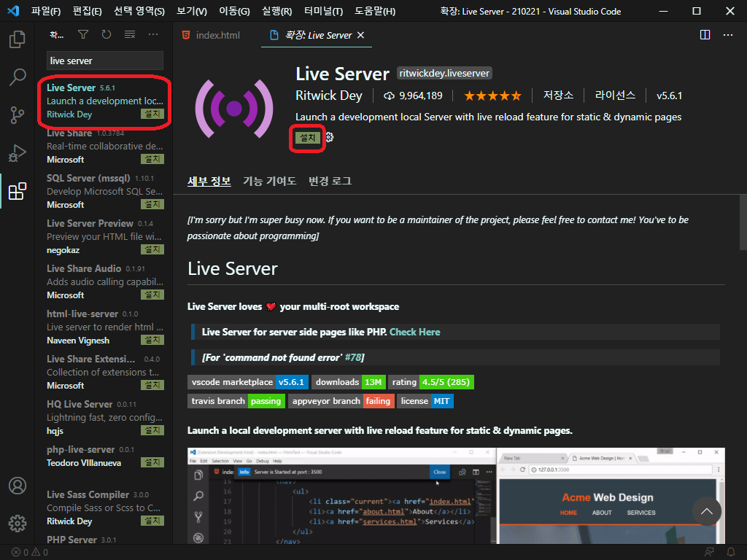Open the 편집(E) menu
Screen dimensions: 747x560
[x=88, y=11]
